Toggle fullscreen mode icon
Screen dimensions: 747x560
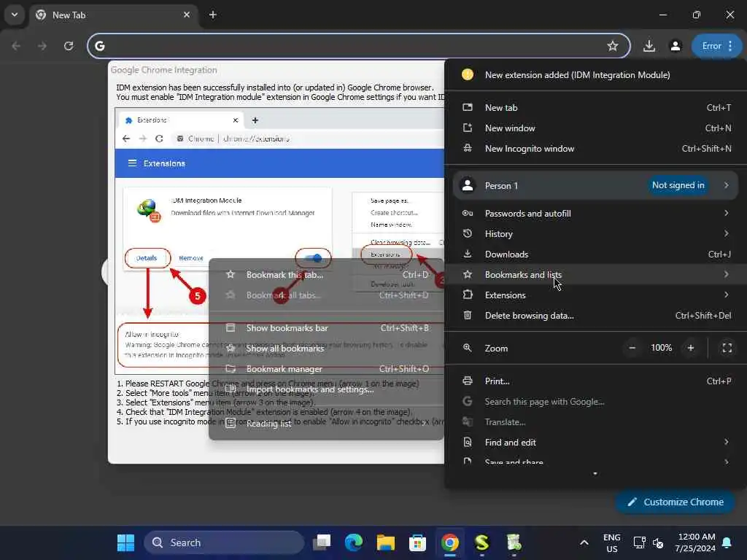[727, 348]
